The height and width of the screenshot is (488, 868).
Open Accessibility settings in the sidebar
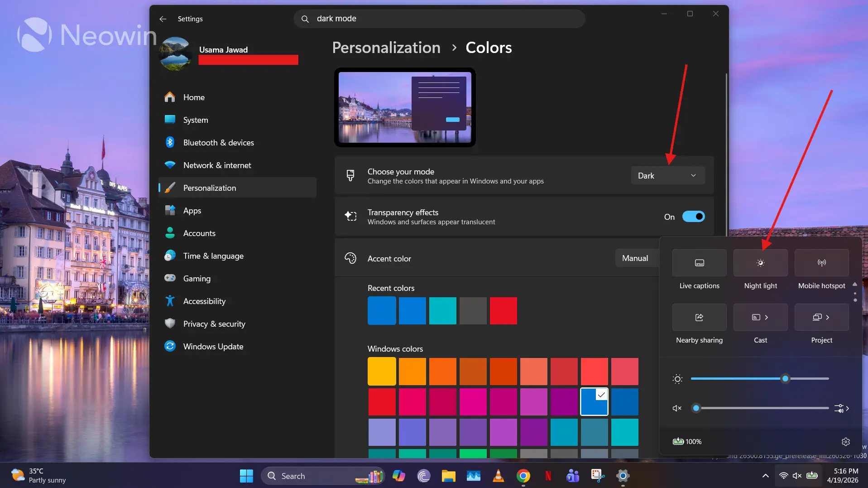204,301
